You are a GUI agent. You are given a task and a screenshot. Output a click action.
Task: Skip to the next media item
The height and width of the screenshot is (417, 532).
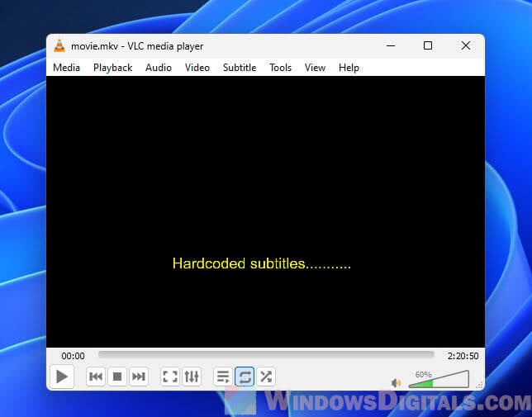(x=139, y=377)
